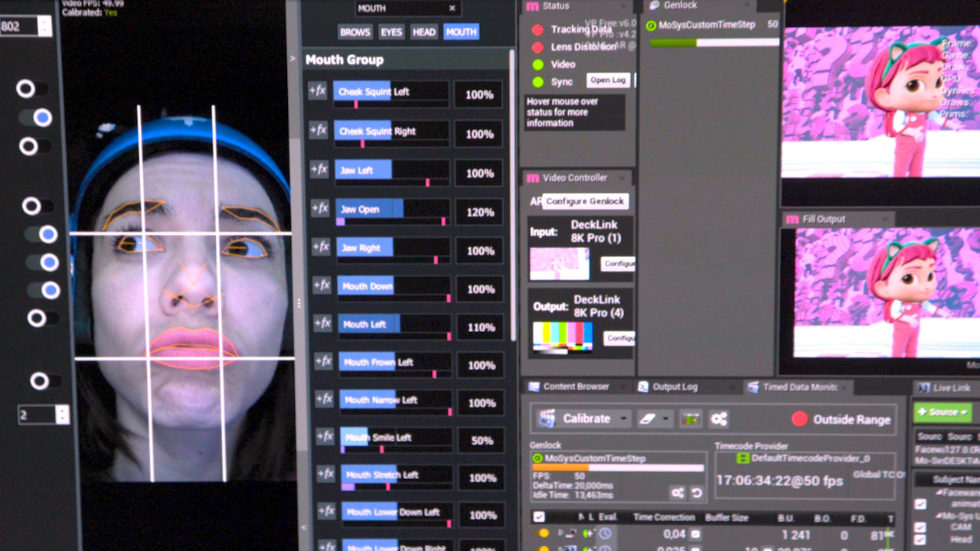The height and width of the screenshot is (551, 980).
Task: Click +fx icon beside Mouth Smile Left
Action: (x=325, y=436)
